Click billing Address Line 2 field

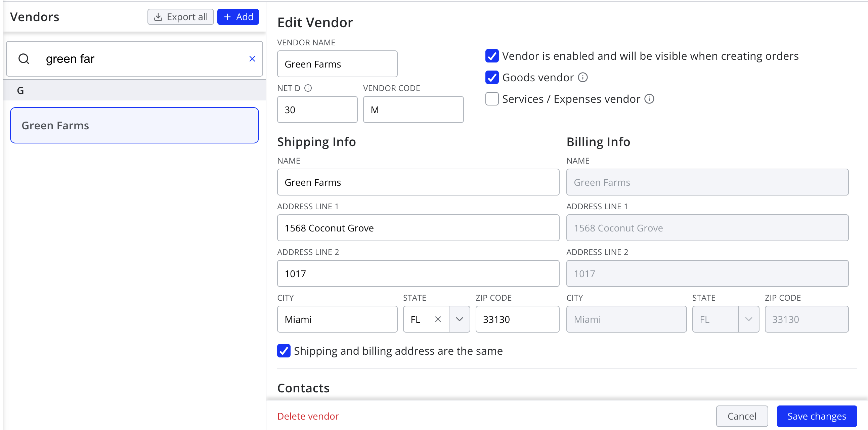707,274
